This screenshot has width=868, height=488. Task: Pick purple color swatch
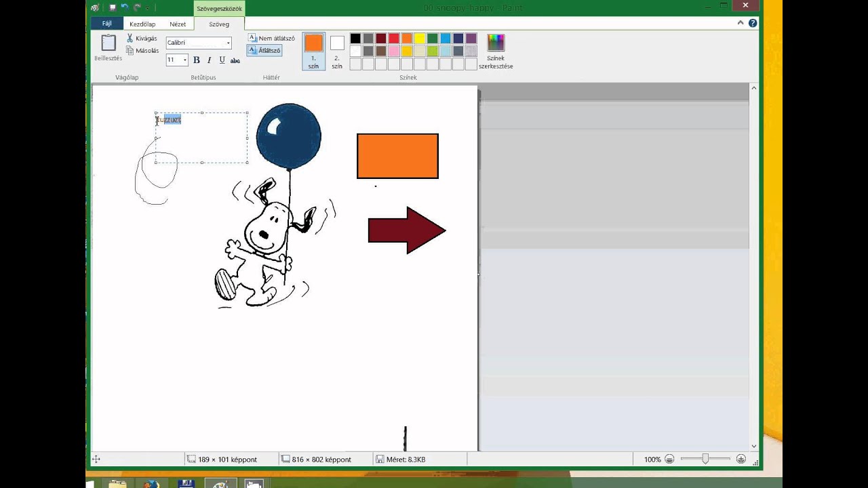pos(471,39)
